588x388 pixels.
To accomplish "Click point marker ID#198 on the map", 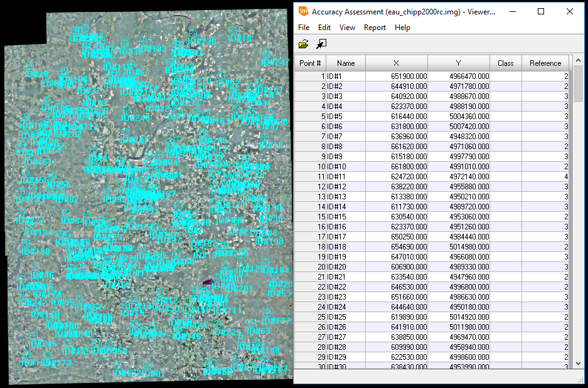I will 260,234.
